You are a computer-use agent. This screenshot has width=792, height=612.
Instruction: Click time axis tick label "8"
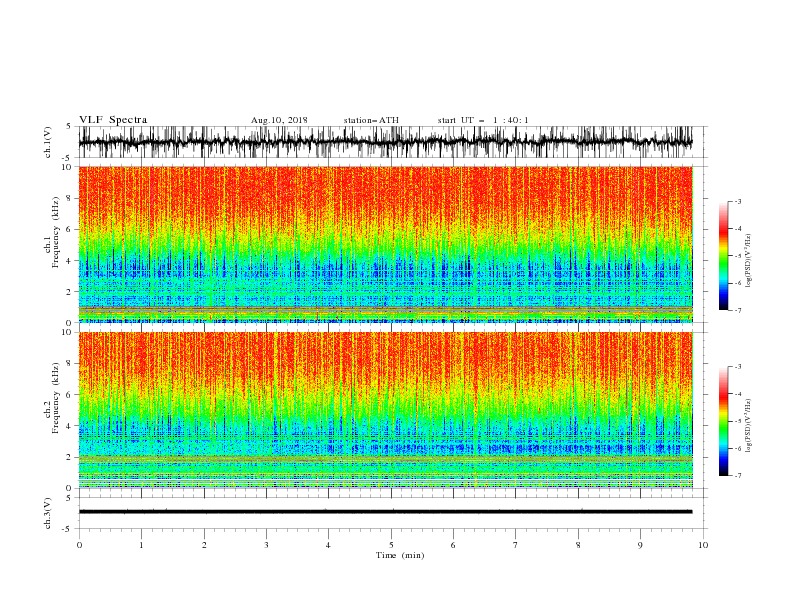[578, 545]
